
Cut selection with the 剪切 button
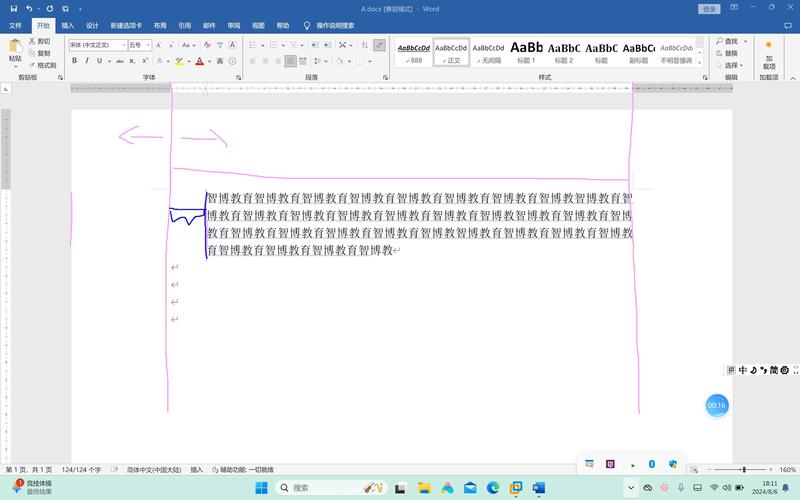click(39, 41)
